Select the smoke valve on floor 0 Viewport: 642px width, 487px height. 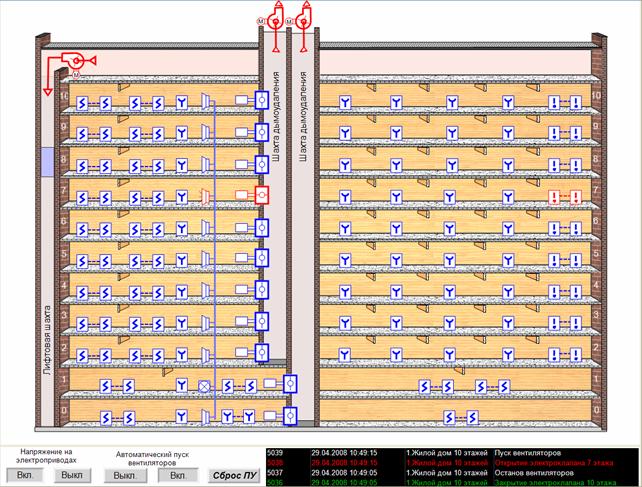(x=290, y=416)
